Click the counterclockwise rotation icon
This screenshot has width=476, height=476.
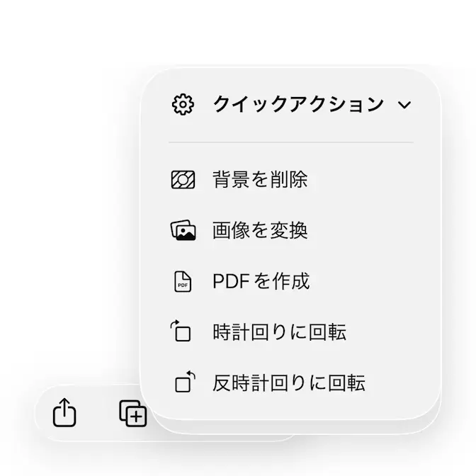click(x=183, y=383)
